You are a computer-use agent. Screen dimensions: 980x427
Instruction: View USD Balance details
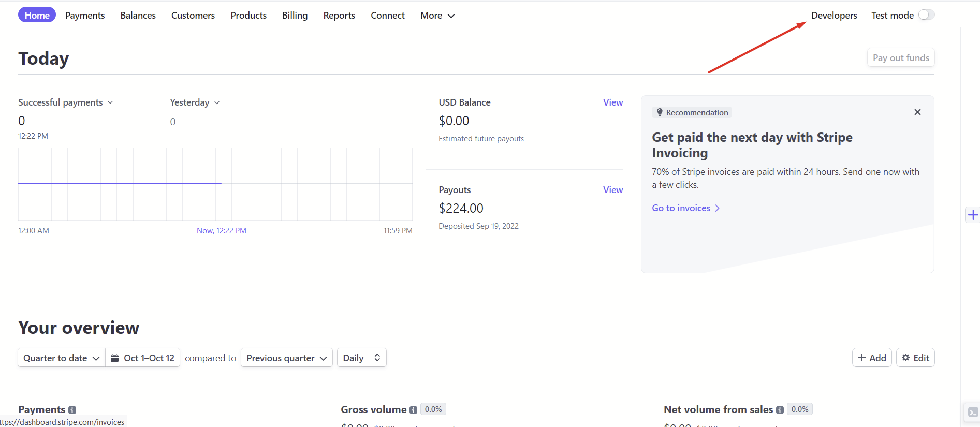613,102
